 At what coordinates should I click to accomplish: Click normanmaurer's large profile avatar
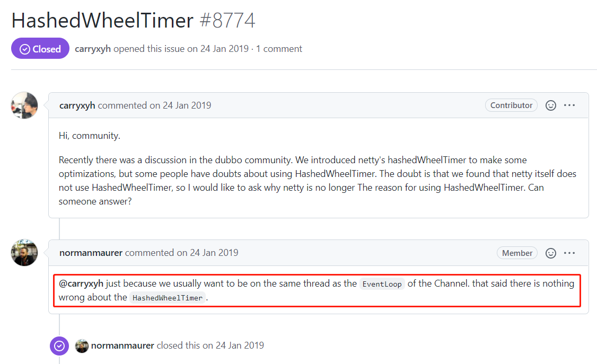[24, 253]
